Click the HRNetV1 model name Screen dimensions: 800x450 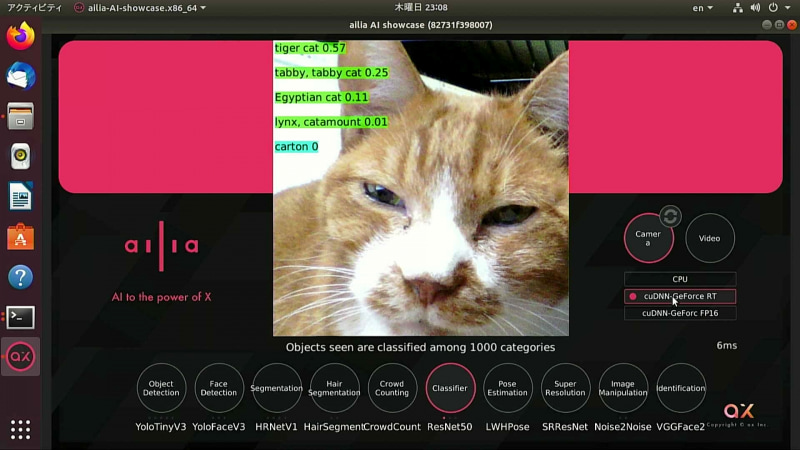pos(276,427)
